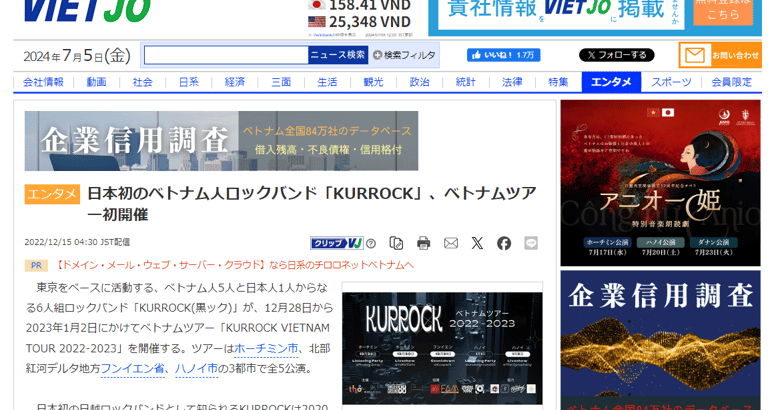768x410 pixels.
Task: Click the orange エンタメ category badge
Action: pos(52,194)
